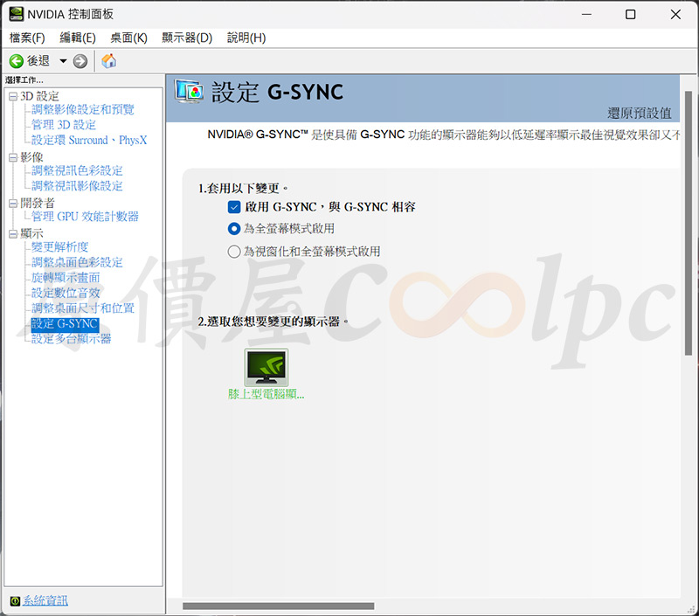
Task: Maximize the NVIDIA Control Panel window
Action: 630,15
